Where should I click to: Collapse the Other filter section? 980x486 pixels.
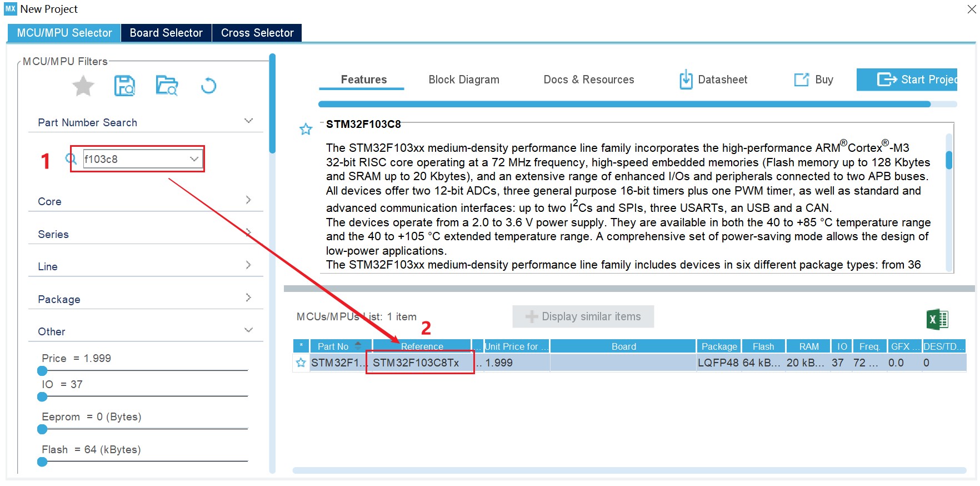pos(248,330)
